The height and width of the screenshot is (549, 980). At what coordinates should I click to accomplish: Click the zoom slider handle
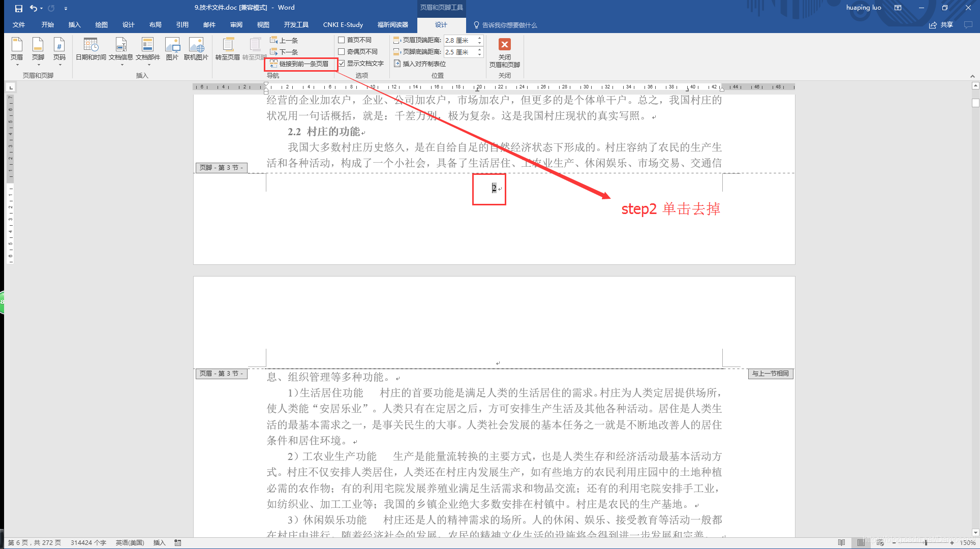(x=926, y=543)
